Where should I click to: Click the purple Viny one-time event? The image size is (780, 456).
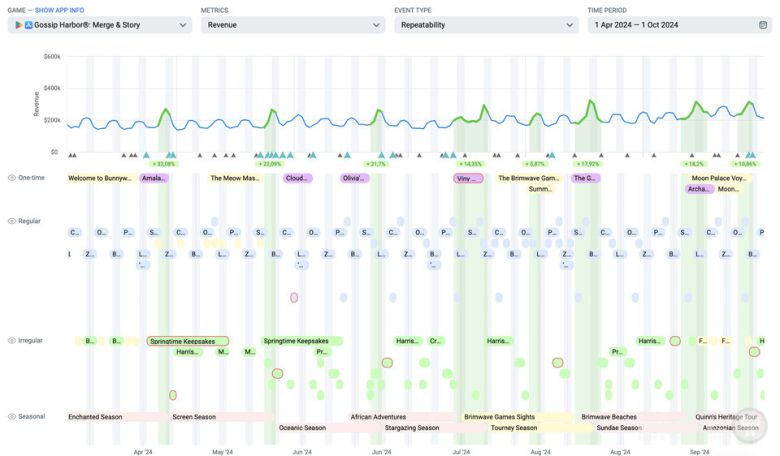click(468, 178)
